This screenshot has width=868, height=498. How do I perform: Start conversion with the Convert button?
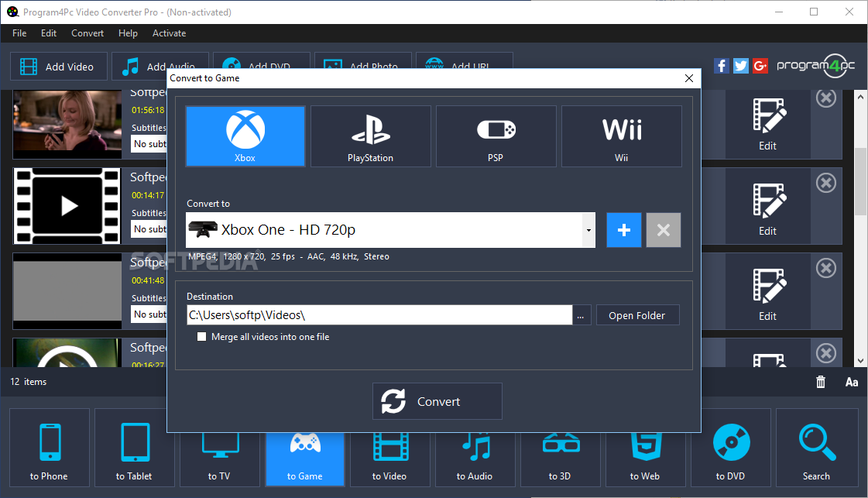(x=437, y=401)
